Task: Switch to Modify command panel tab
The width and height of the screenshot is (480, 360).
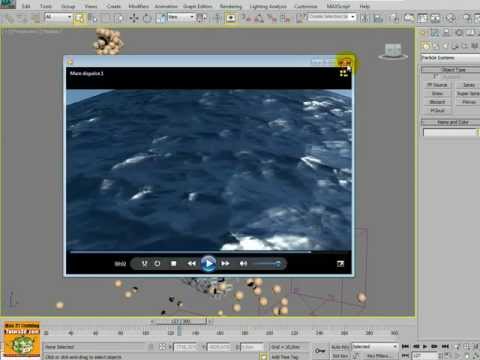Action: (x=435, y=33)
